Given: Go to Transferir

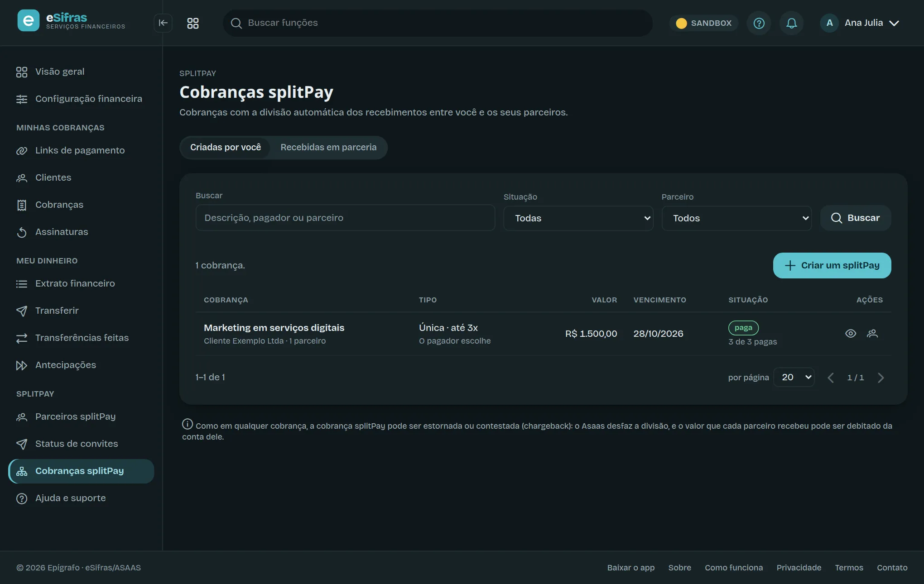Looking at the screenshot, I should [x=82, y=311].
